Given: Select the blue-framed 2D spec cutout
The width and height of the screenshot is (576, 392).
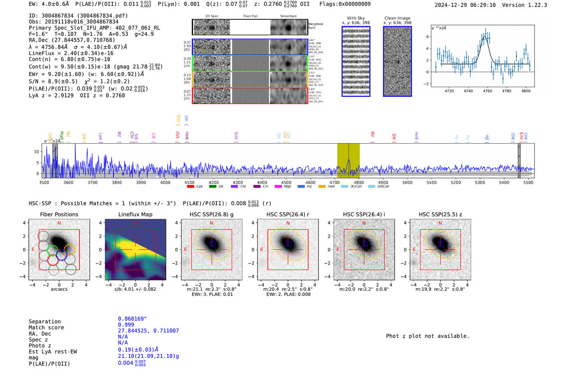Looking at the screenshot, I should click(211, 47).
